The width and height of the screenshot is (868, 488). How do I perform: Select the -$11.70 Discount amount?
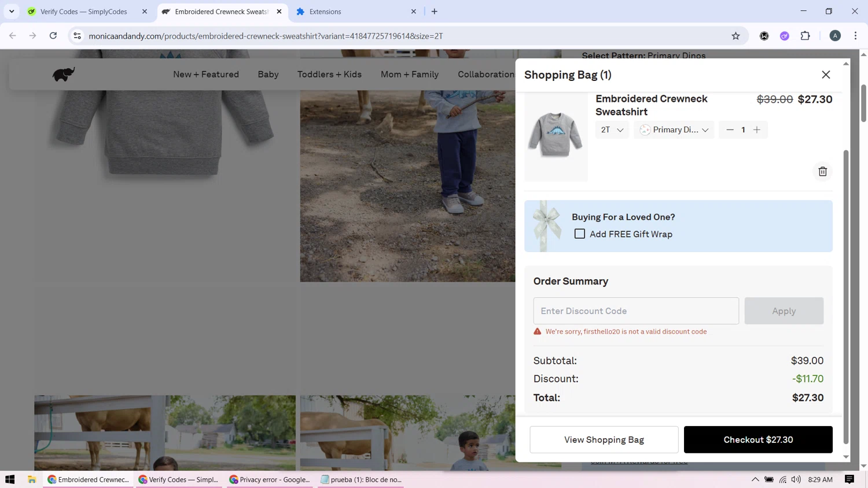[x=808, y=379]
